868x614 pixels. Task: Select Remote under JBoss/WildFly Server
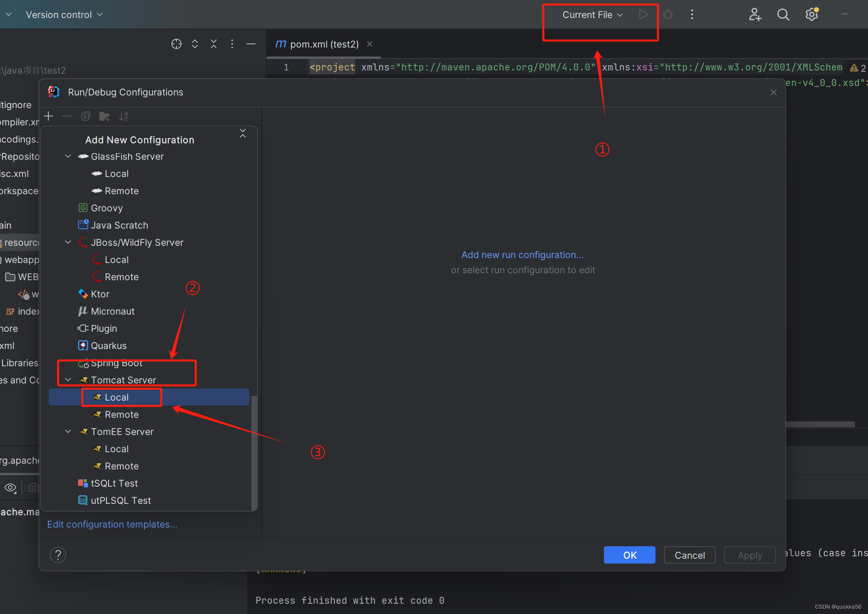122,277
